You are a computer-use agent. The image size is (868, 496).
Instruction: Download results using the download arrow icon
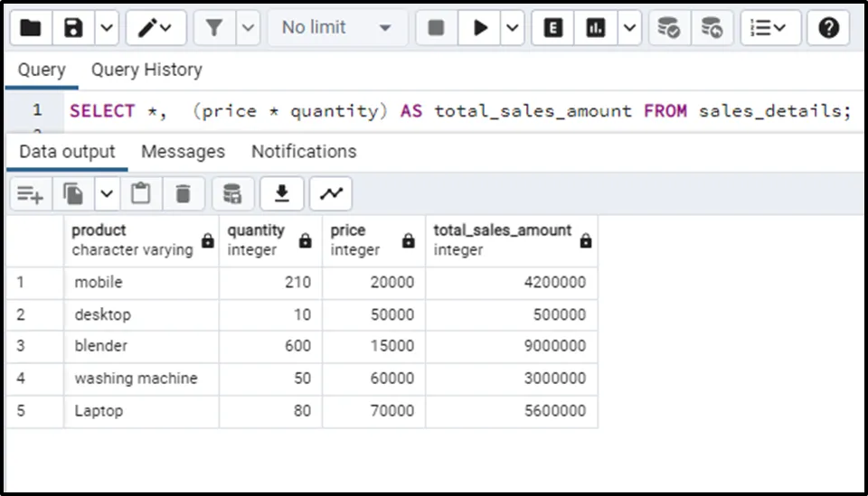tap(282, 193)
